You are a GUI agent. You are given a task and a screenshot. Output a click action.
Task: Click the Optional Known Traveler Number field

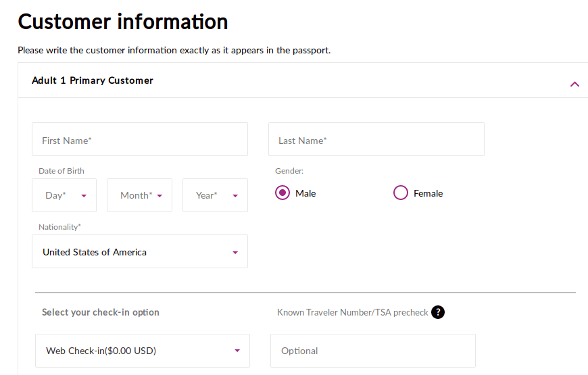(372, 351)
